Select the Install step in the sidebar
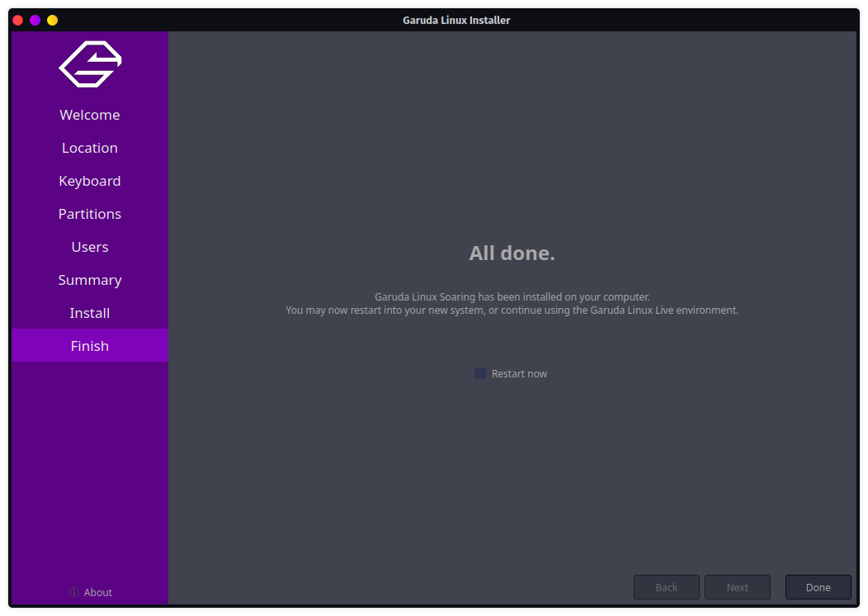The image size is (868, 616). [90, 313]
